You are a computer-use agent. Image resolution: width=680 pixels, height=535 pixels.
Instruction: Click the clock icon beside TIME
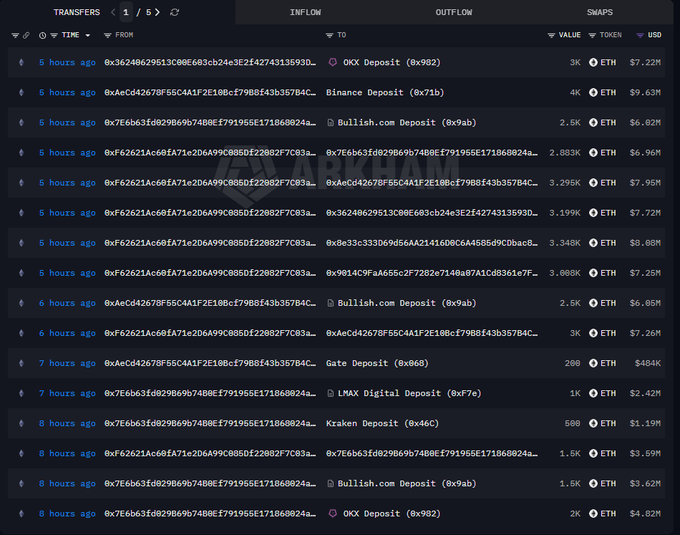point(42,36)
